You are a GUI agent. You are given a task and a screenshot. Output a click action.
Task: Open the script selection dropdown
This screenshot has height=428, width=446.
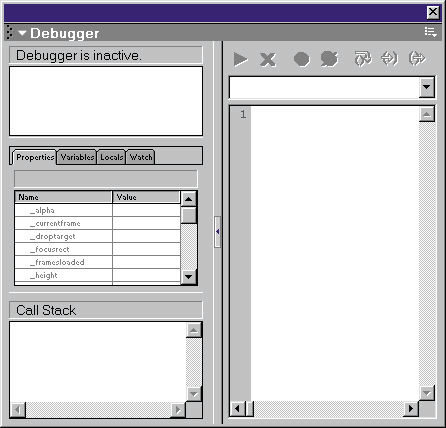click(427, 87)
